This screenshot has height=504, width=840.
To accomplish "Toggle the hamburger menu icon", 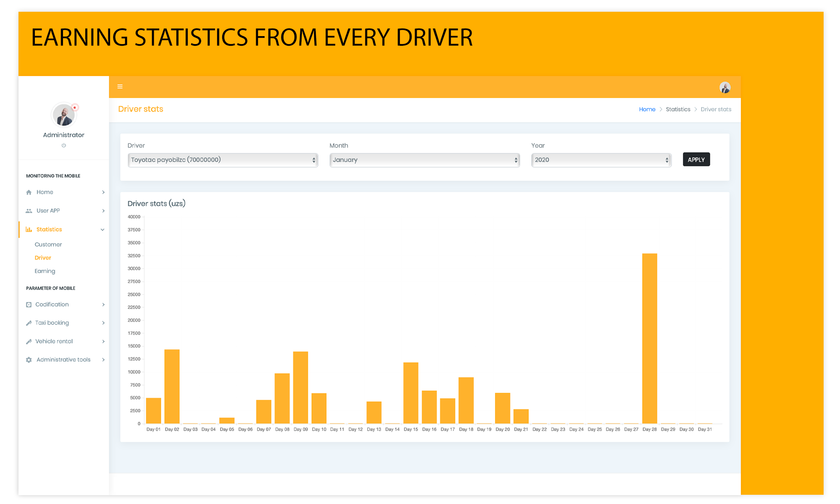I will [120, 87].
